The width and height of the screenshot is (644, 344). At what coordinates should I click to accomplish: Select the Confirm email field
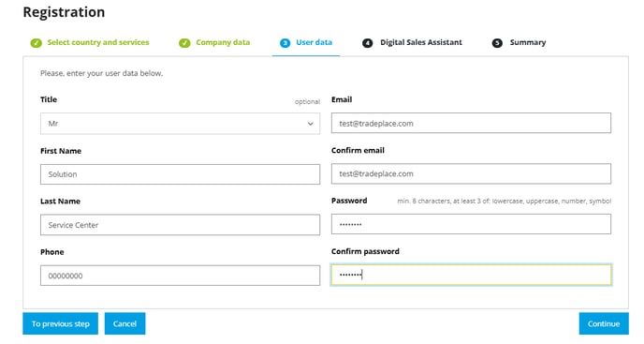(471, 173)
